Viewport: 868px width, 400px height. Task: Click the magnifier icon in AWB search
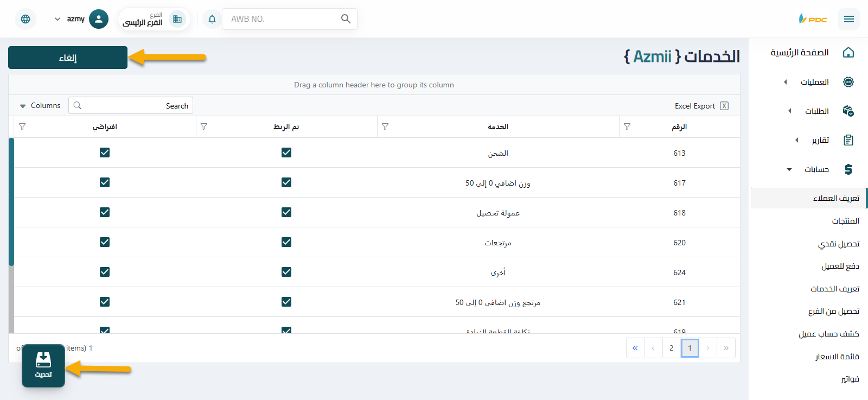pyautogui.click(x=346, y=19)
